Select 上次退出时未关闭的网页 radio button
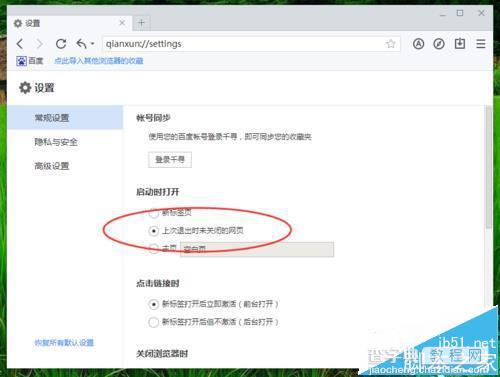This screenshot has height=377, width=500. [153, 231]
